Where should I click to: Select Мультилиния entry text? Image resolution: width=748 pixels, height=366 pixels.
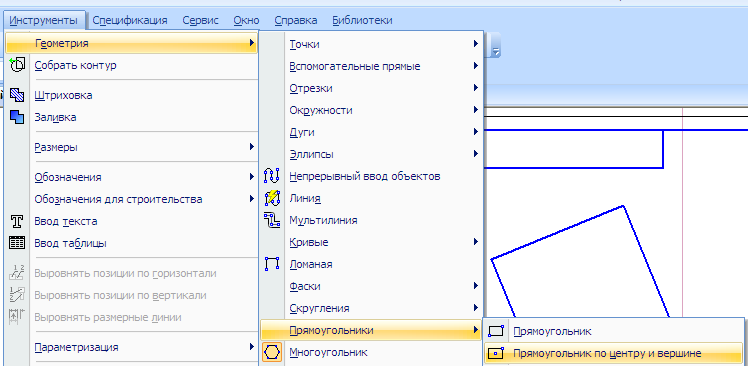(323, 220)
